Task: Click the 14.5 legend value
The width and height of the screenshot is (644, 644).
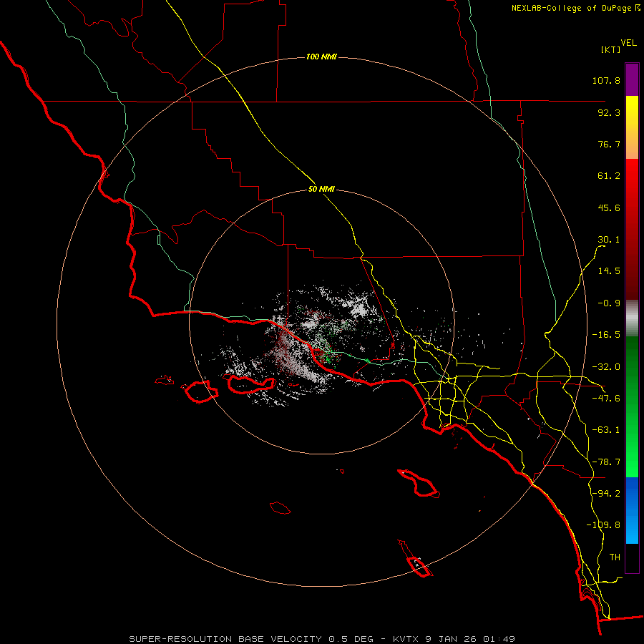Action: [x=609, y=271]
